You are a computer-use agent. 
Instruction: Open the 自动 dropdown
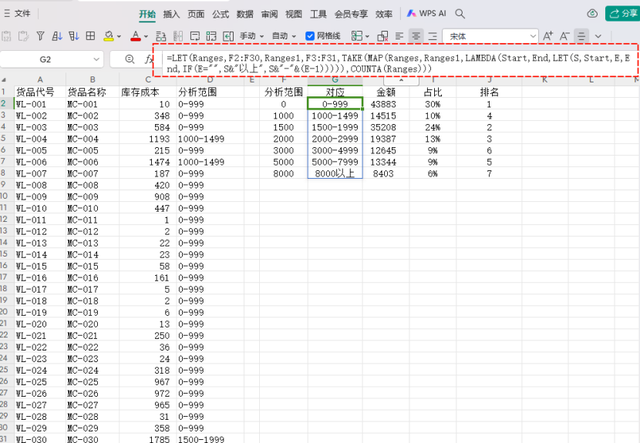point(284,36)
